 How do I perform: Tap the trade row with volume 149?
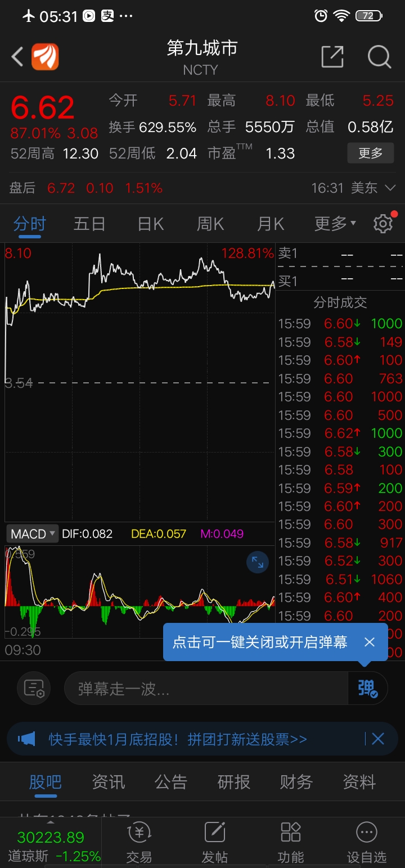click(340, 342)
